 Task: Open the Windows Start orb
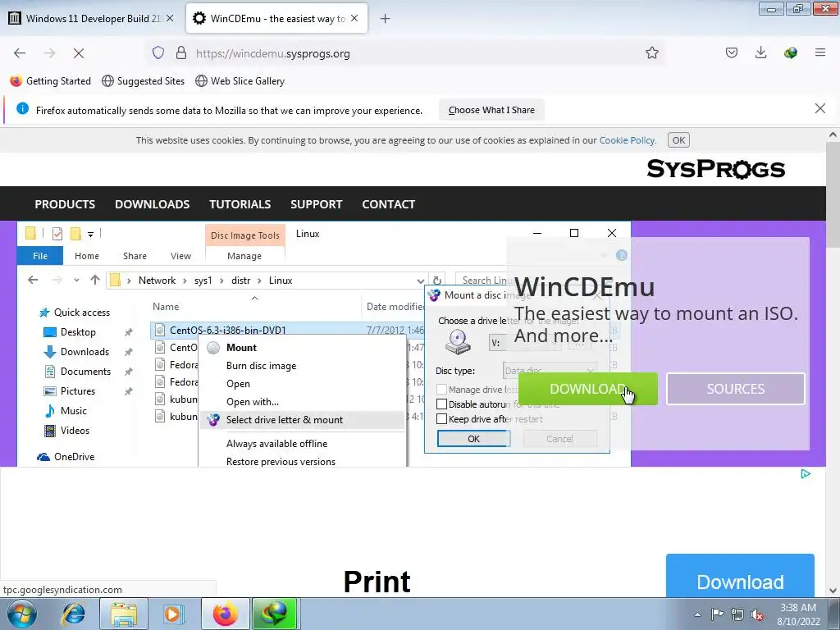click(x=21, y=614)
